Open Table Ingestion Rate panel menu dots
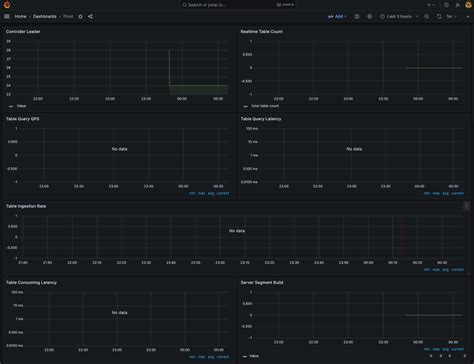Screen dimensions: 474x364 pyautogui.click(x=467, y=206)
